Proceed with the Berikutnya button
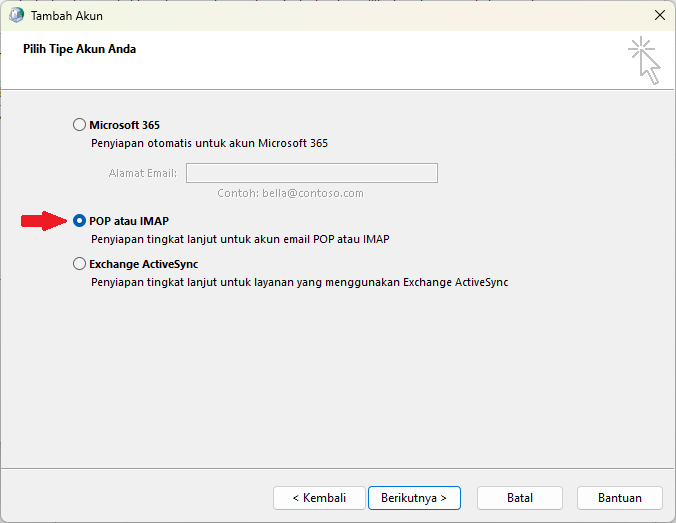676x523 pixels. 413,497
